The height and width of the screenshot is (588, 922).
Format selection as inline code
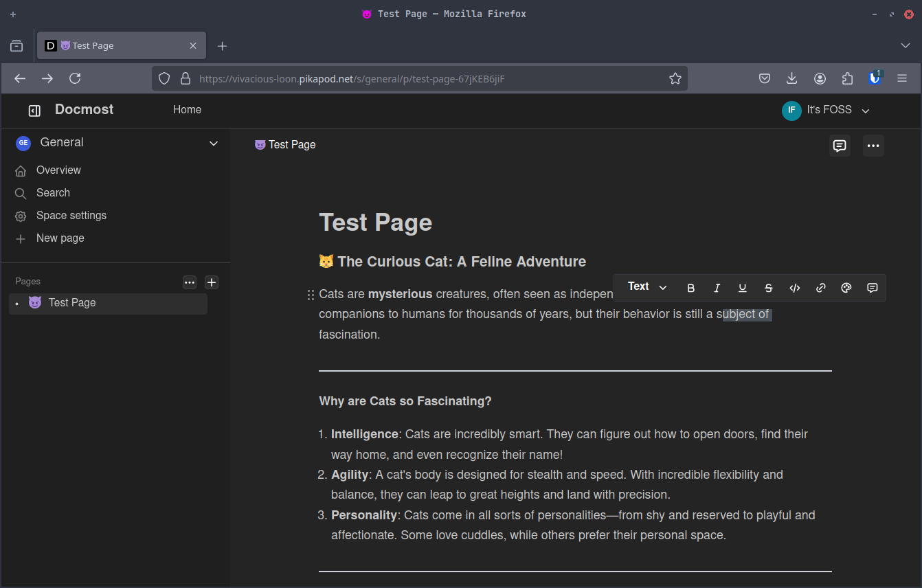[x=794, y=288]
